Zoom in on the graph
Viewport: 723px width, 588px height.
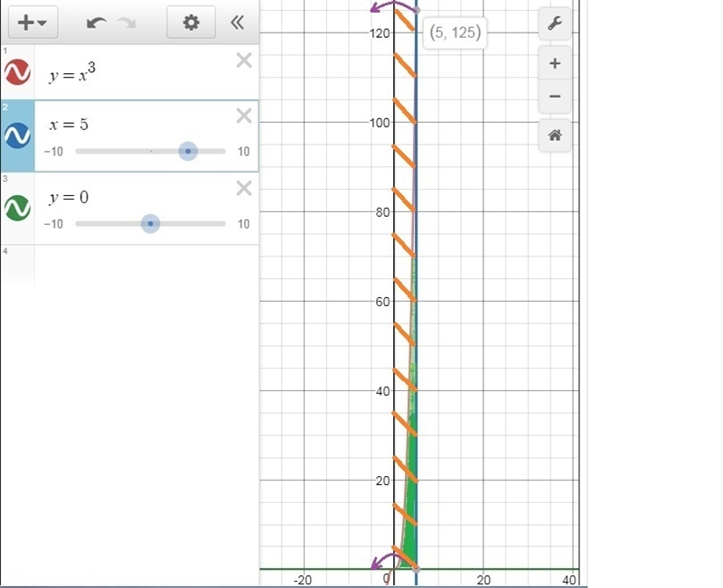coord(555,63)
